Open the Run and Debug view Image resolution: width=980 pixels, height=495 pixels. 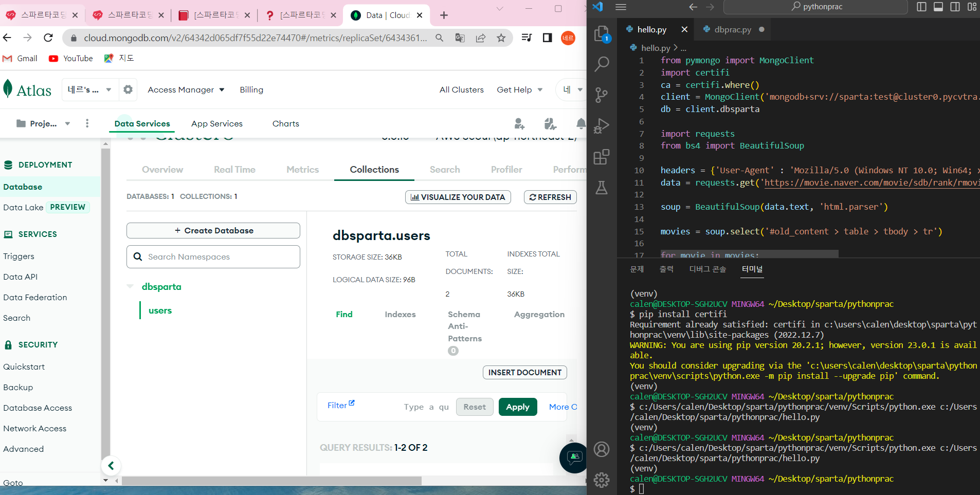601,126
